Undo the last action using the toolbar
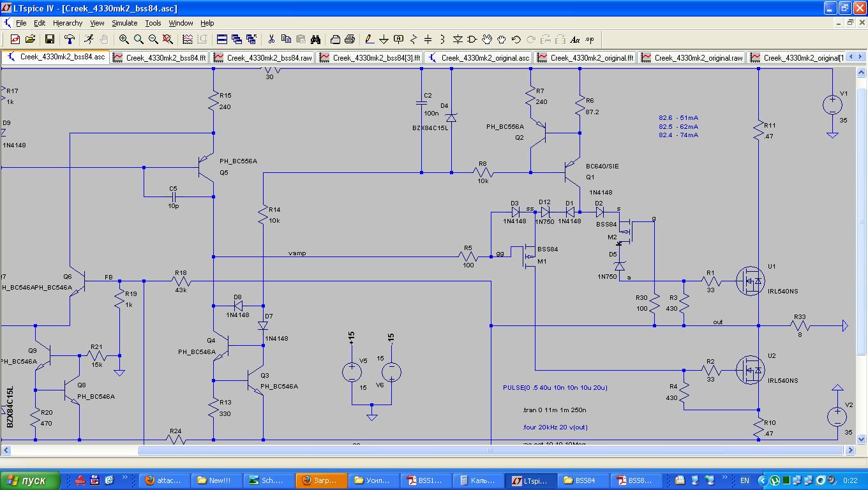 tap(516, 40)
